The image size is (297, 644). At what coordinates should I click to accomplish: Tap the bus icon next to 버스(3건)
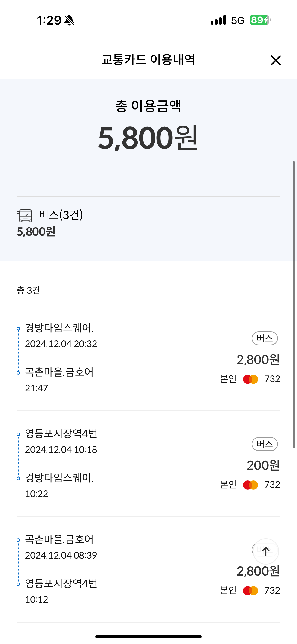24,216
